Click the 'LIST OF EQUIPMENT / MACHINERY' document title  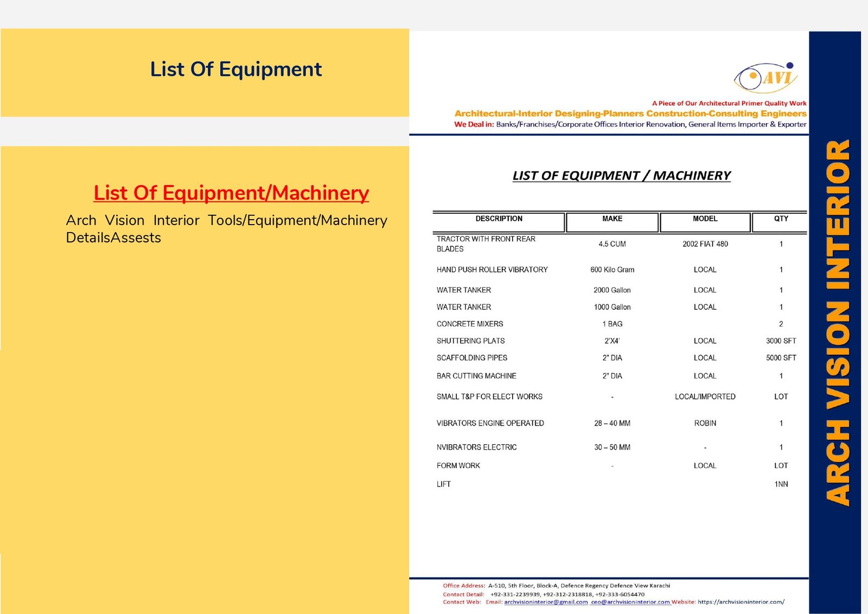point(622,176)
